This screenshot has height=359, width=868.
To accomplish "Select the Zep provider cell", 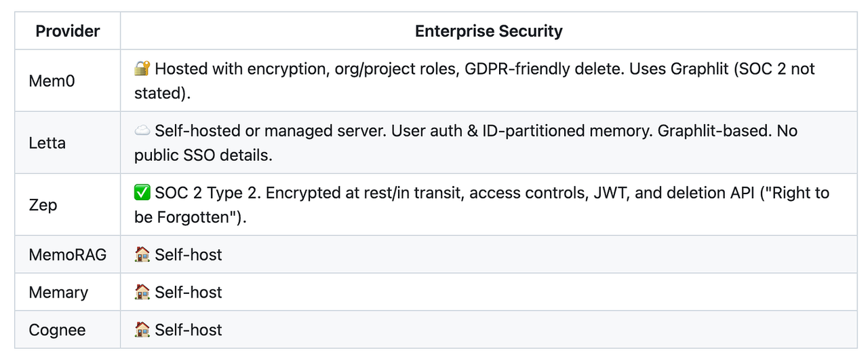I will coord(43,205).
